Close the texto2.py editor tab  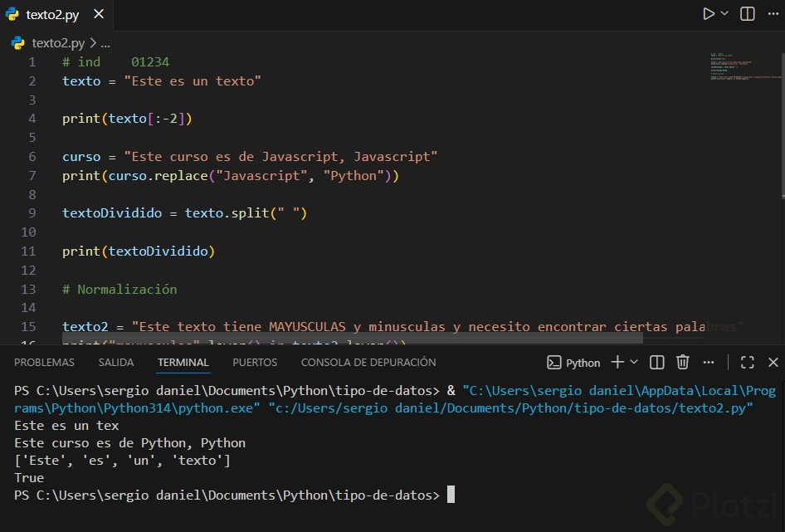(x=99, y=15)
